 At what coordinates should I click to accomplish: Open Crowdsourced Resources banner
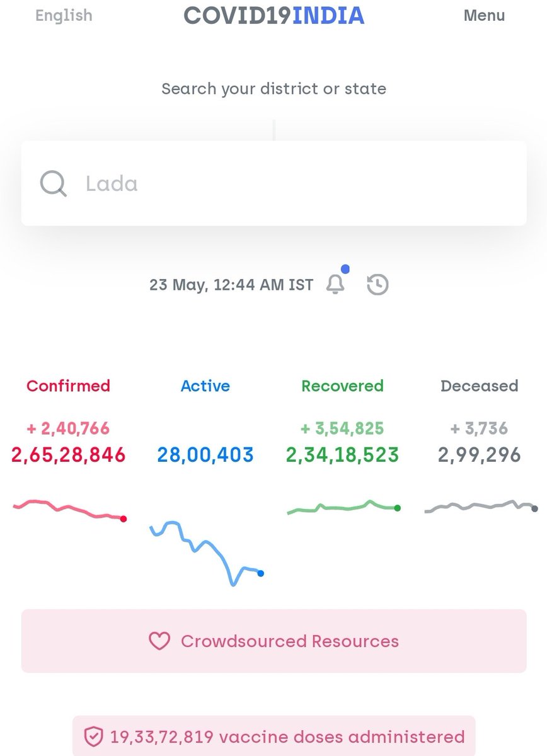coord(274,641)
